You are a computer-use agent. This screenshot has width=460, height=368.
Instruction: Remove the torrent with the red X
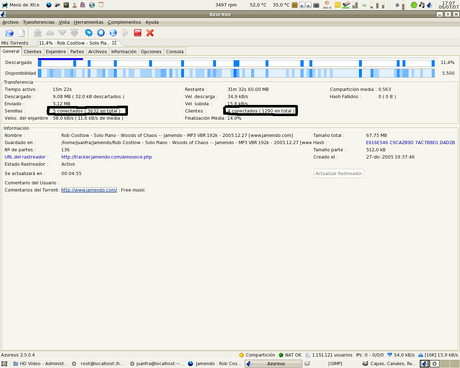click(150, 33)
